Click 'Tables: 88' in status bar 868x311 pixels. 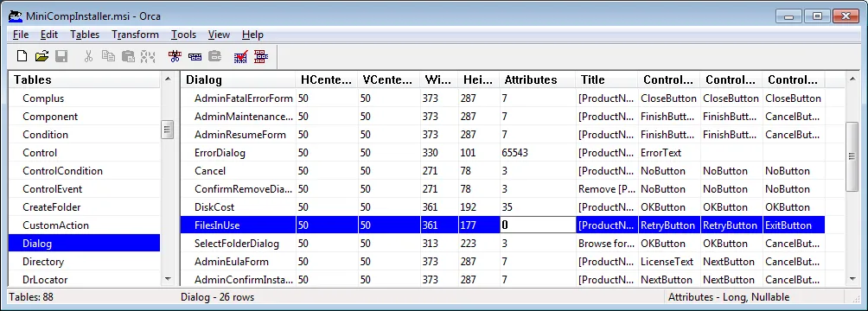pos(31,297)
